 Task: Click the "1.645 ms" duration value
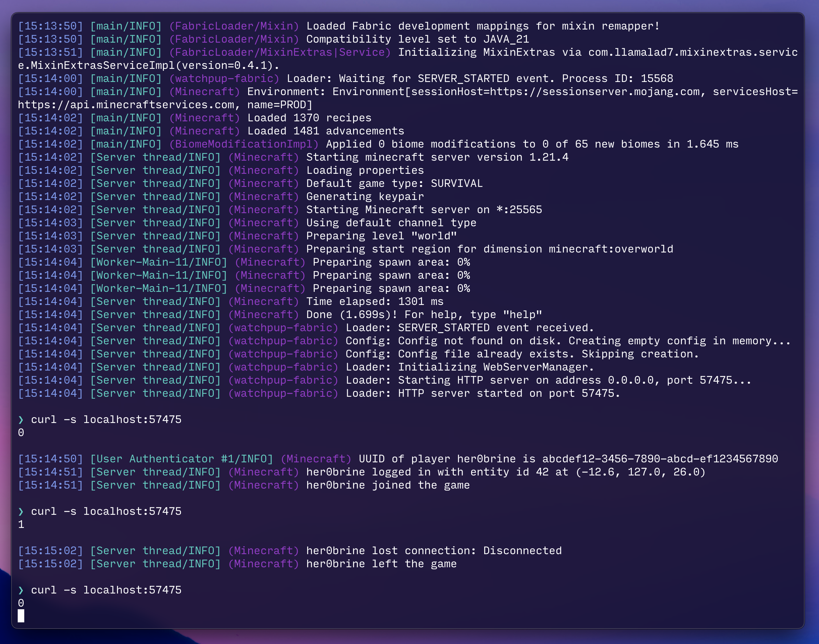pos(712,144)
